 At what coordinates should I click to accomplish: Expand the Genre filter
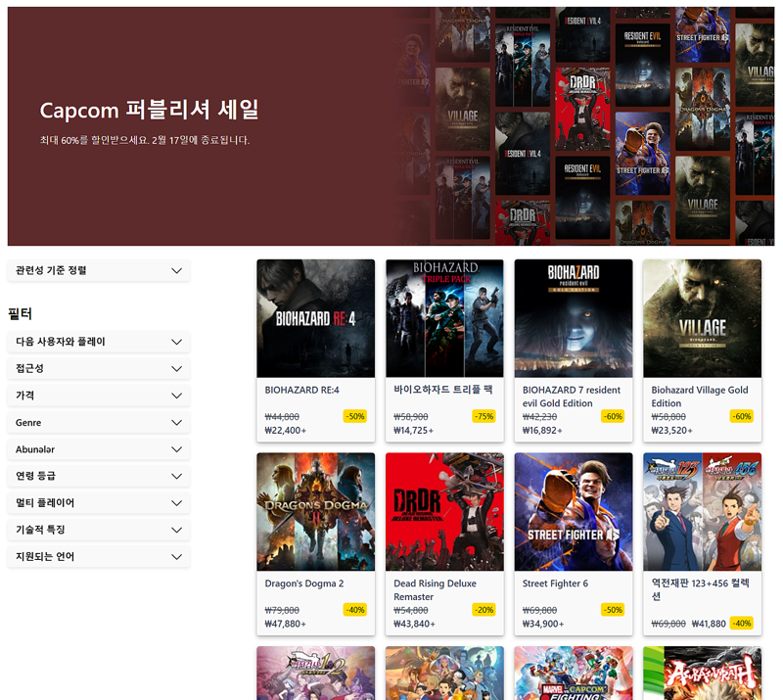(x=99, y=422)
